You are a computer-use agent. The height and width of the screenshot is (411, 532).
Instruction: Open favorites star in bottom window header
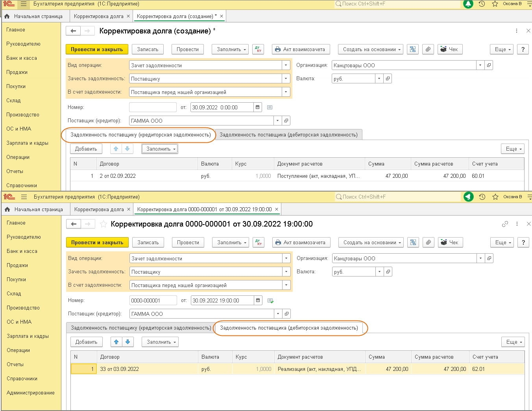(x=495, y=197)
